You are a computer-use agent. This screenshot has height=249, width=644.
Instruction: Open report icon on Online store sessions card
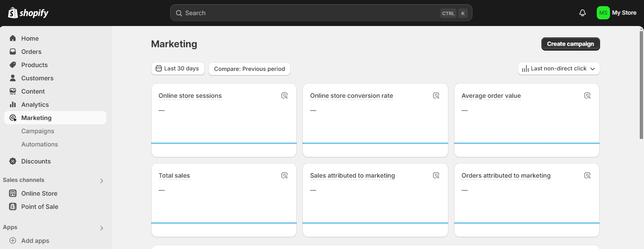tap(284, 95)
